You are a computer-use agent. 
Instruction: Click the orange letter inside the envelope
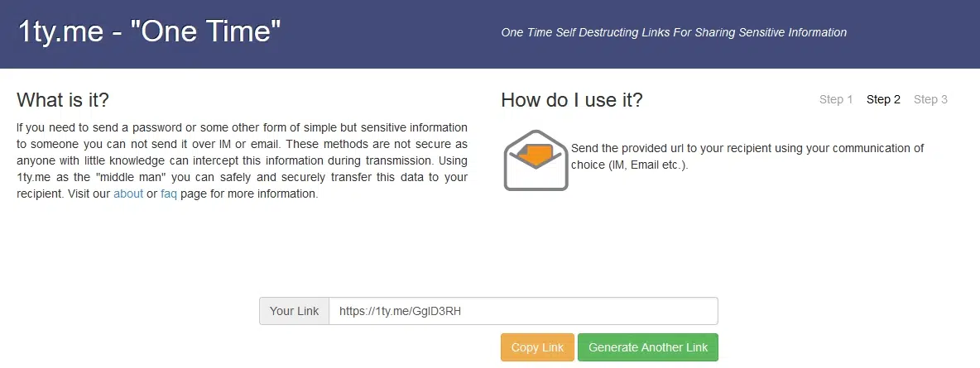[x=536, y=155]
